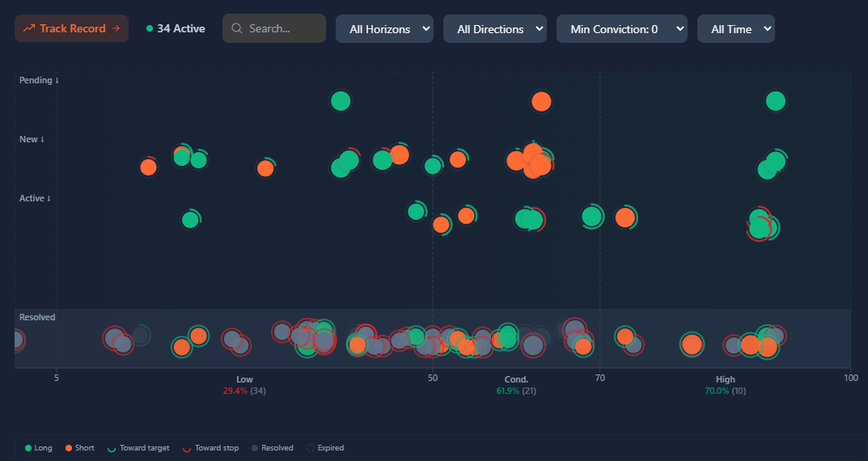Click the leftmost green bubble in Pending row
Viewport: 868px width, 461px height.
tap(341, 101)
